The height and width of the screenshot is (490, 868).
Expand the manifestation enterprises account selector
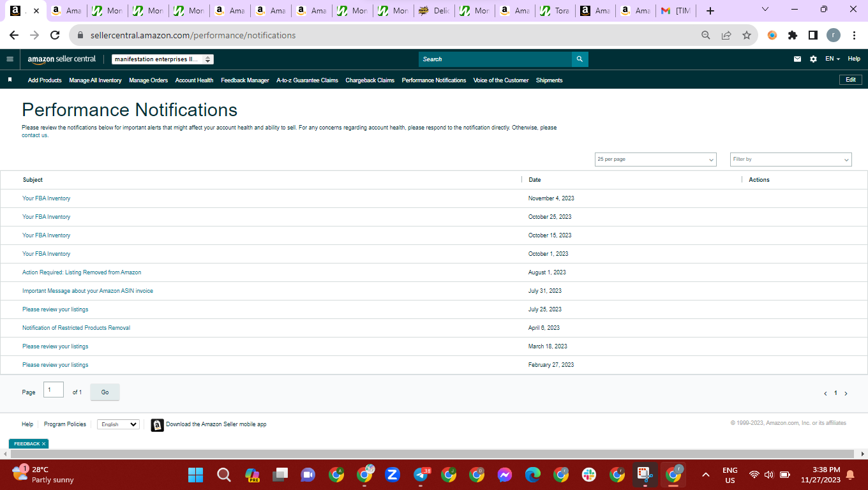[x=162, y=59]
